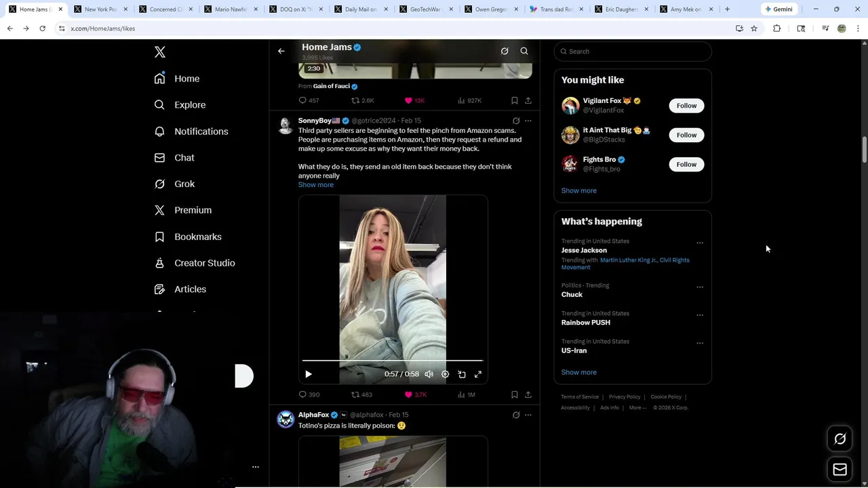Enter fullscreen on SonnyBoy video
This screenshot has height=488, width=868.
478,374
